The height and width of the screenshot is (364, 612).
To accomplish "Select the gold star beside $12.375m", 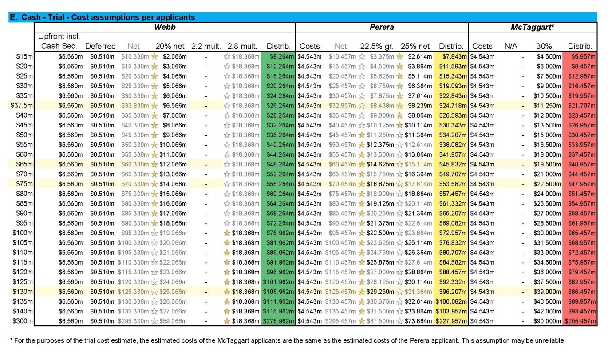I will coord(361,145).
